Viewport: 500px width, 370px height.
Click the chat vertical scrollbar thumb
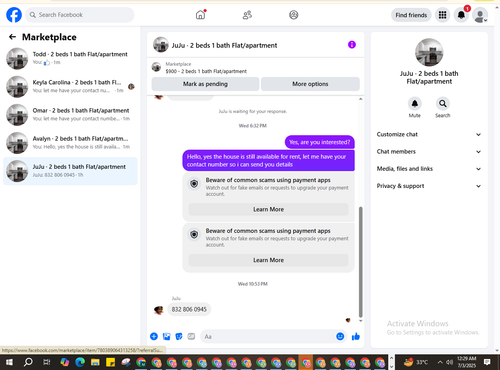[360, 262]
